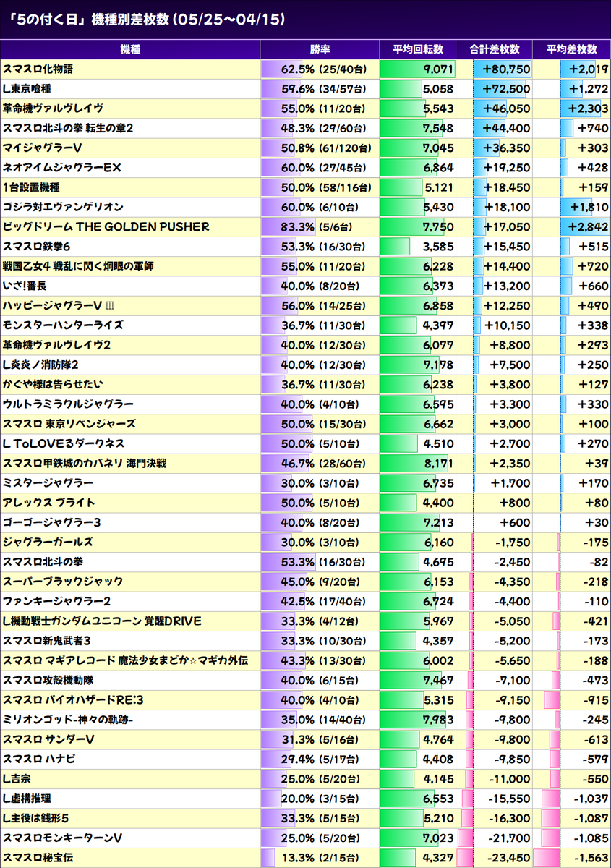Click the 「5の付く日」機種別差枚数 title

click(x=146, y=18)
